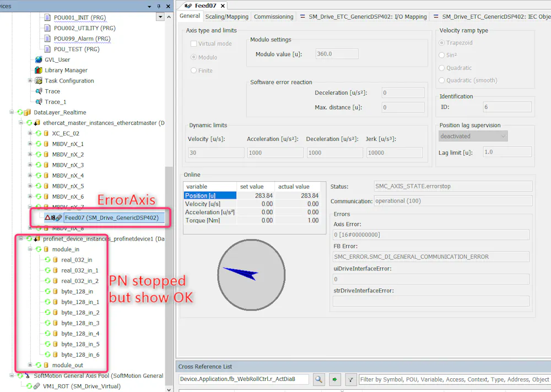Click the Trace icon

[39, 91]
